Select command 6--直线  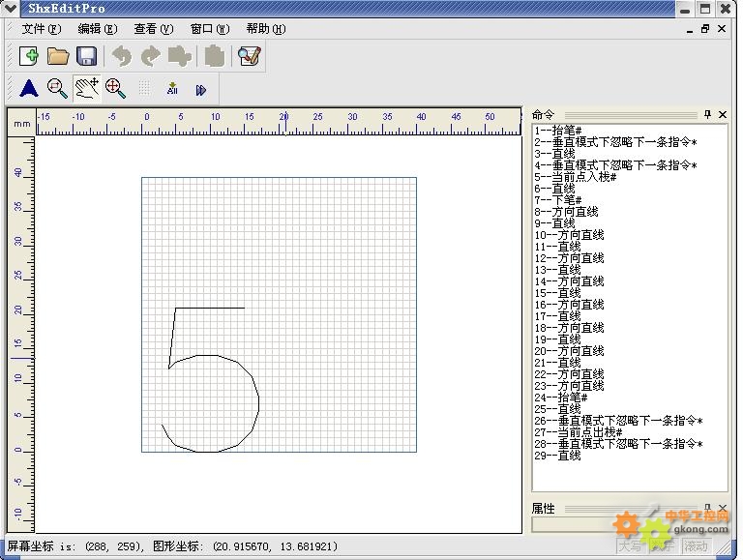click(x=554, y=189)
